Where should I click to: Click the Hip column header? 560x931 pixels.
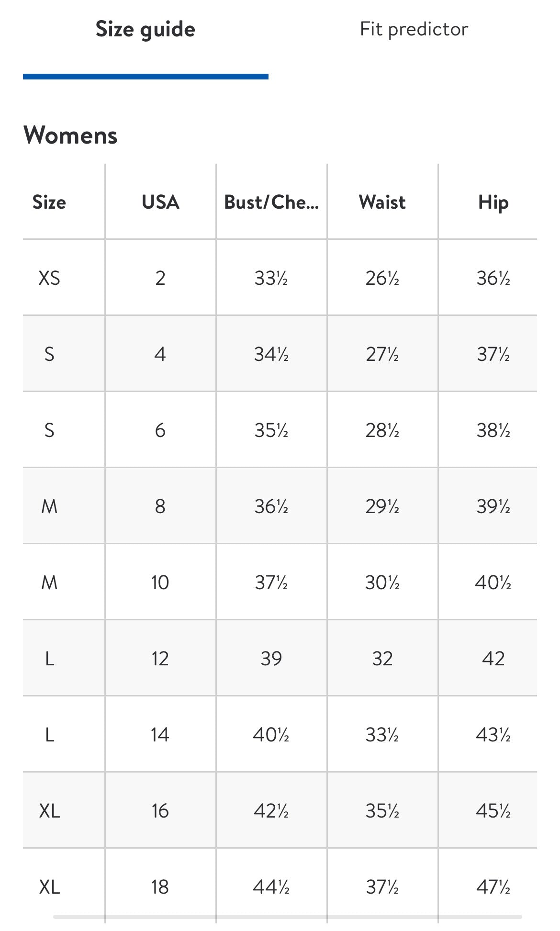493,202
